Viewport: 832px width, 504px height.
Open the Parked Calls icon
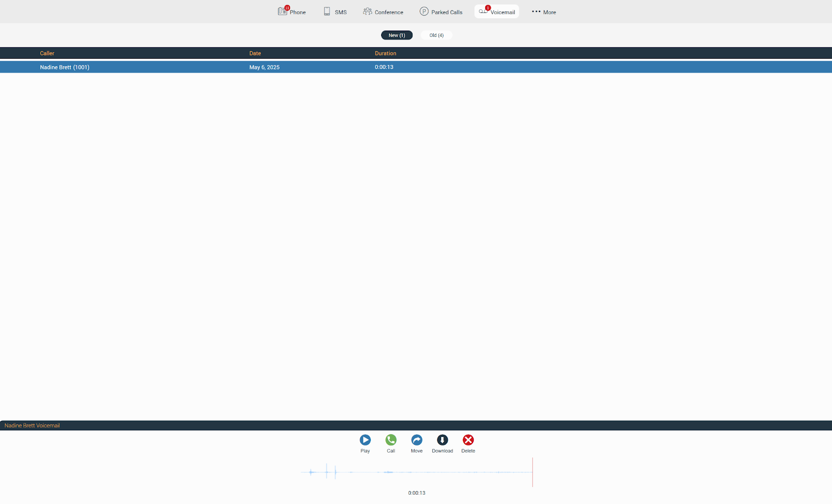(x=423, y=10)
